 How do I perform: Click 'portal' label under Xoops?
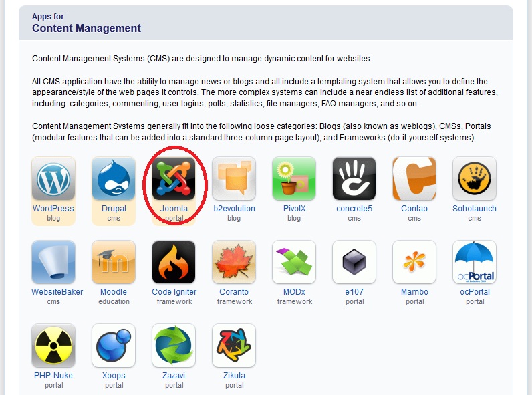click(114, 385)
